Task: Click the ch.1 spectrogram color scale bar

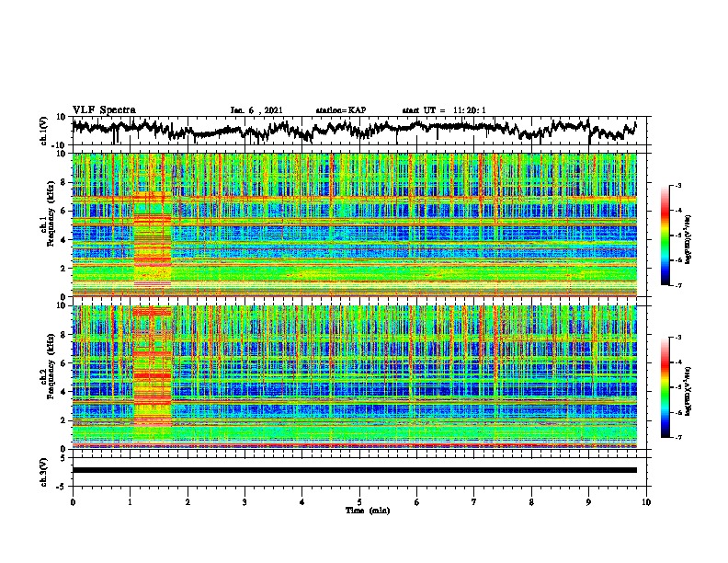Action: (x=665, y=236)
